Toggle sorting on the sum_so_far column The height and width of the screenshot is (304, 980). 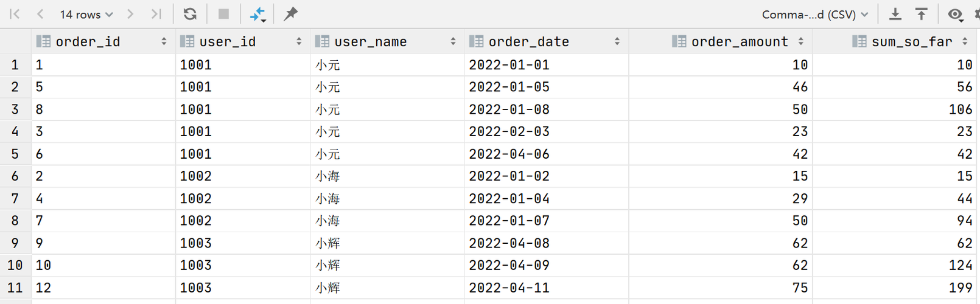(965, 41)
